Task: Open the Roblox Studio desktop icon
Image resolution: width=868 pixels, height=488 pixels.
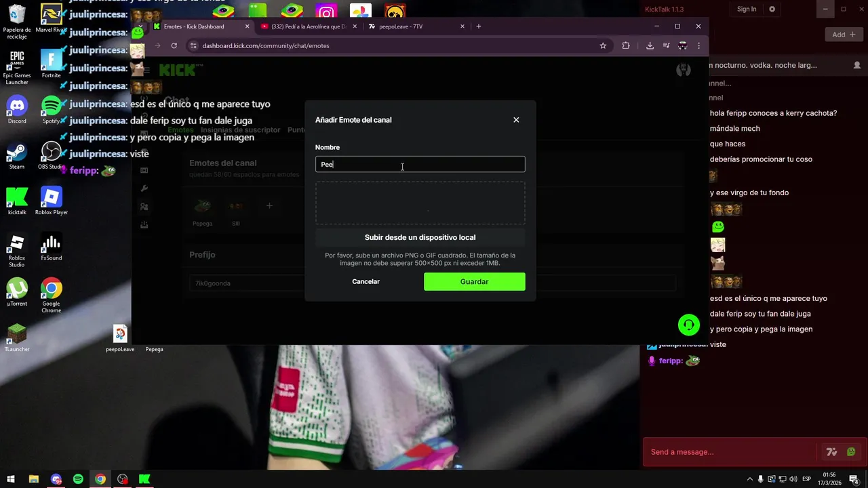Action: pyautogui.click(x=17, y=250)
